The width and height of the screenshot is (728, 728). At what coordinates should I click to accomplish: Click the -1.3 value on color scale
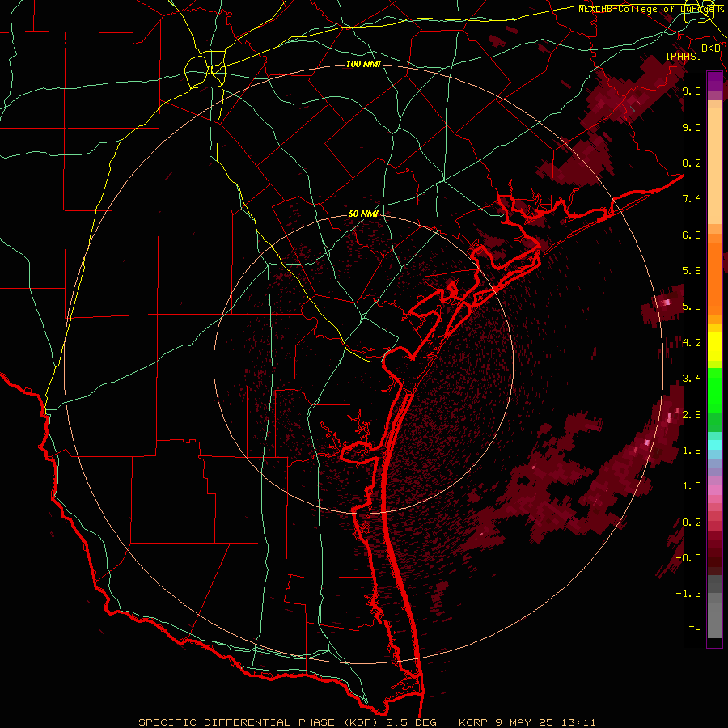point(688,594)
